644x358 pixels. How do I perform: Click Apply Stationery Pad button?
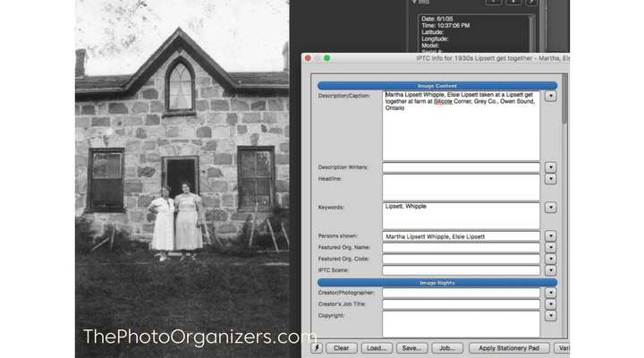509,348
